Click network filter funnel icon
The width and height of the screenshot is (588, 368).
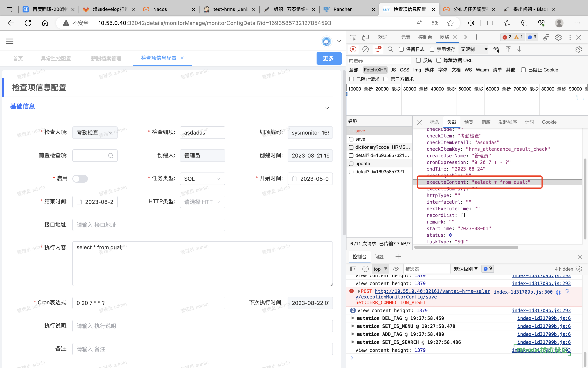378,49
